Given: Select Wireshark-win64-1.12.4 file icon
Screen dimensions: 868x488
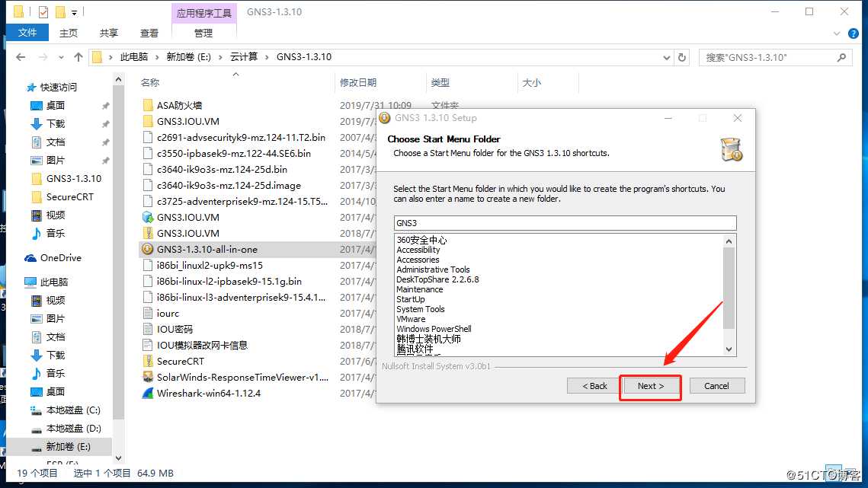Looking at the screenshot, I should [147, 394].
